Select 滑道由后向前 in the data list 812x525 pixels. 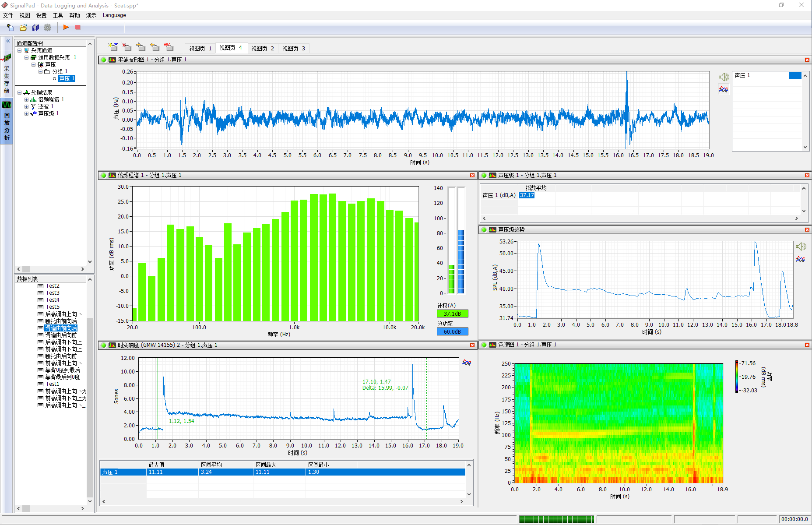(x=61, y=335)
